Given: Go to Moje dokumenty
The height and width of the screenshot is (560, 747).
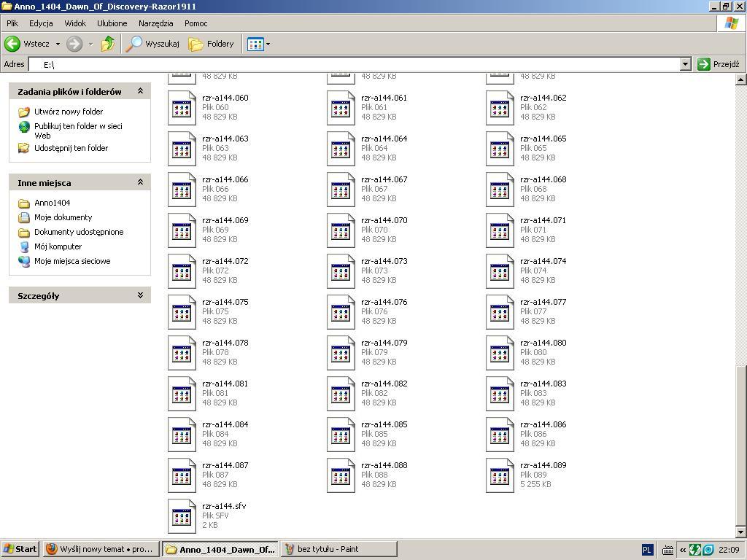Looking at the screenshot, I should 63,217.
